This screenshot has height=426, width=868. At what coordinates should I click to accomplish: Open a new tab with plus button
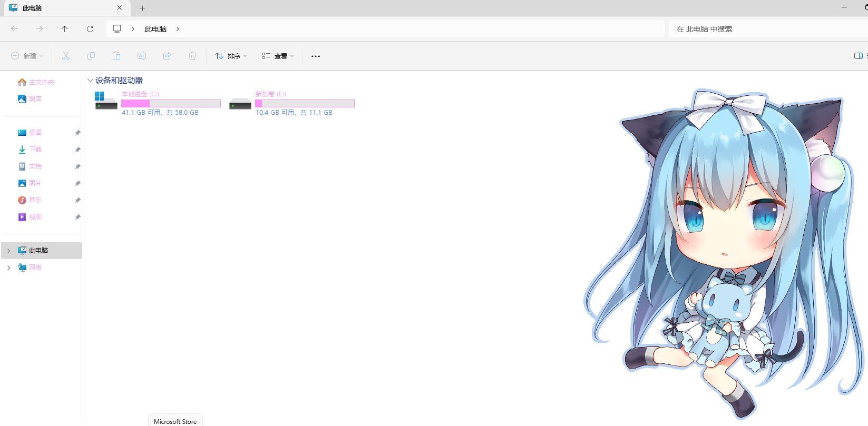click(142, 8)
